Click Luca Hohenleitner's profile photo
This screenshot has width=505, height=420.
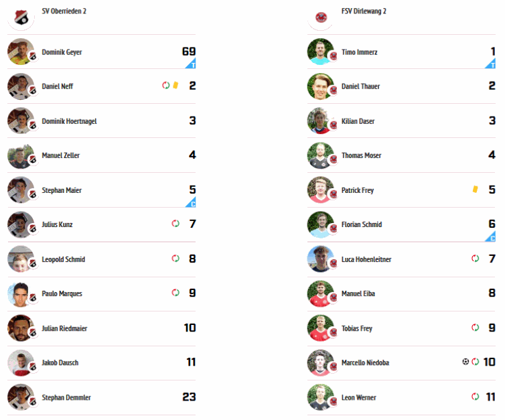click(x=321, y=259)
